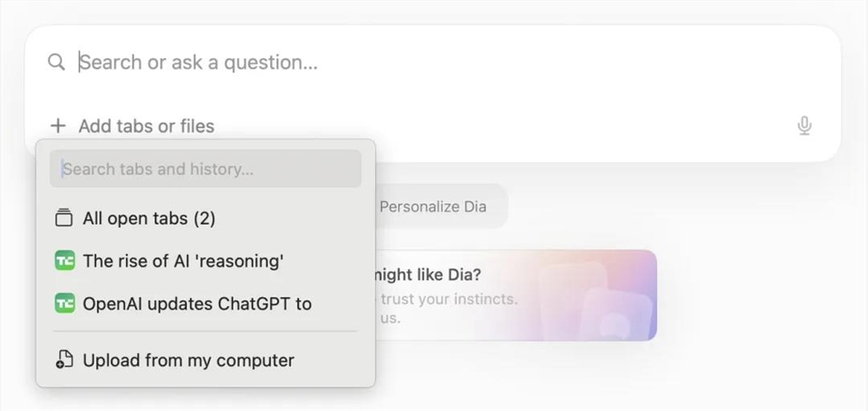This screenshot has height=411, width=868.
Task: Activate the microphone voice input icon
Action: tap(805, 127)
